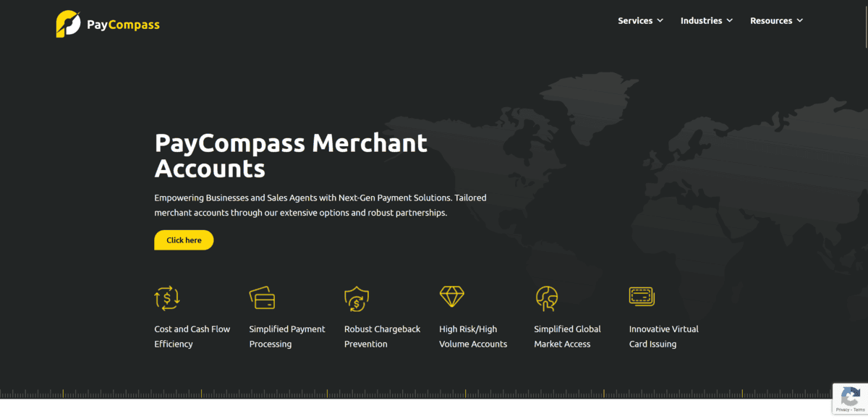Click the PayCompass Merchant Accounts heading
This screenshot has height=419, width=868.
click(x=291, y=155)
